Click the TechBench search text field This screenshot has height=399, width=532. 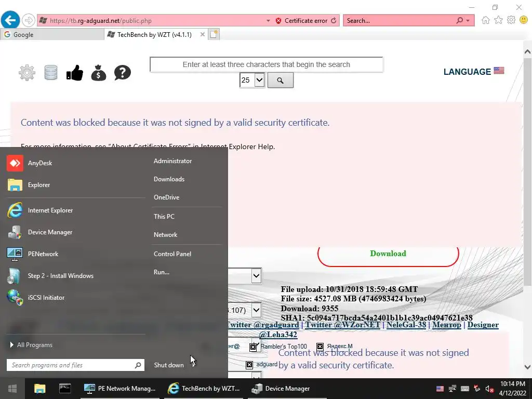[x=267, y=64]
